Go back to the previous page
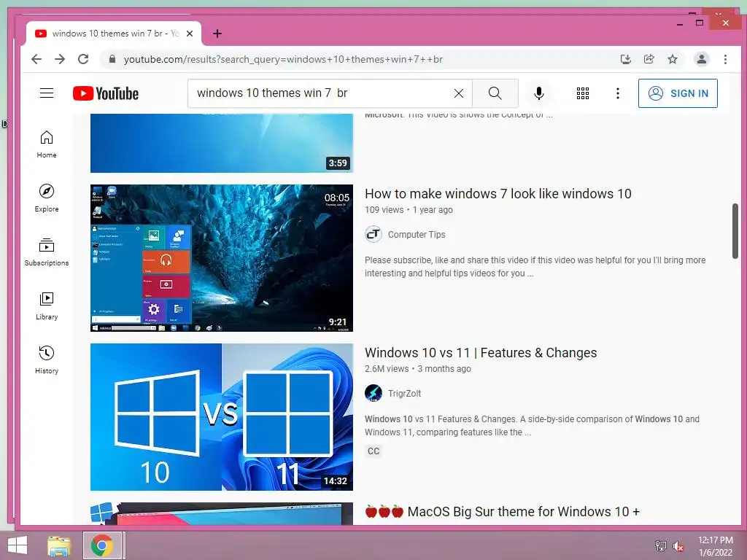The image size is (747, 560). [x=36, y=59]
